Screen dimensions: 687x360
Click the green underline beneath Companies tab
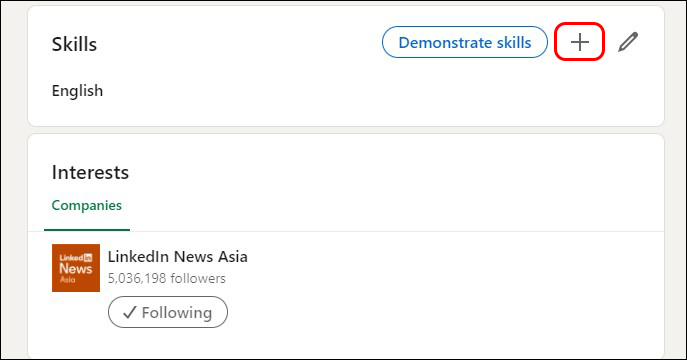87,229
